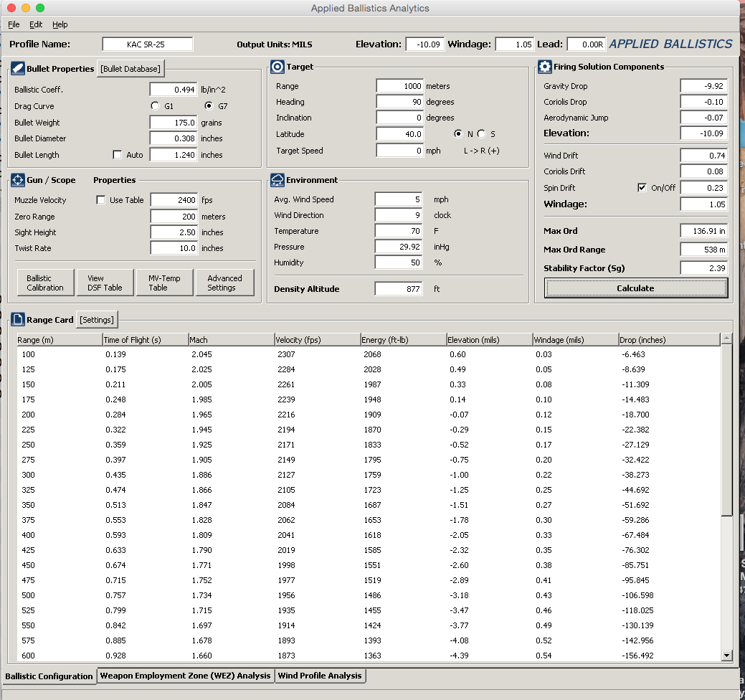Click the Range (m) column header

[x=60, y=339]
